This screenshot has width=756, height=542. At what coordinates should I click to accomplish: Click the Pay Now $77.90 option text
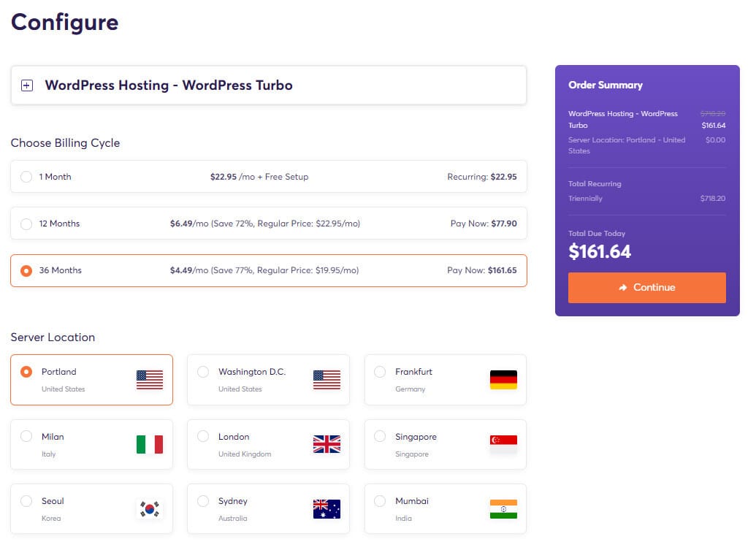click(483, 224)
